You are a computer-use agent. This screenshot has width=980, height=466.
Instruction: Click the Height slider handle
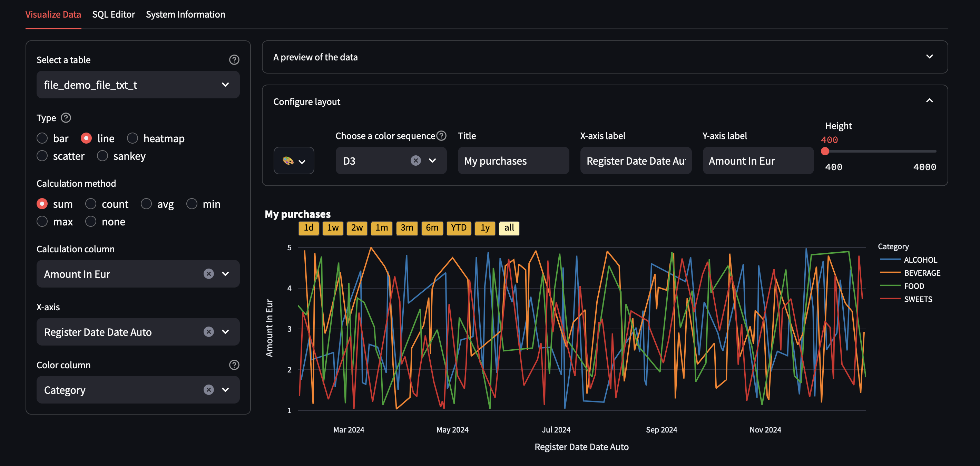[825, 152]
